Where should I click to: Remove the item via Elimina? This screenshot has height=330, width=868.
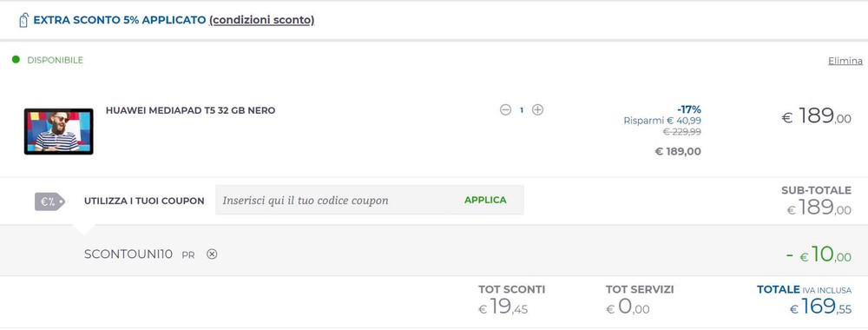pyautogui.click(x=845, y=61)
